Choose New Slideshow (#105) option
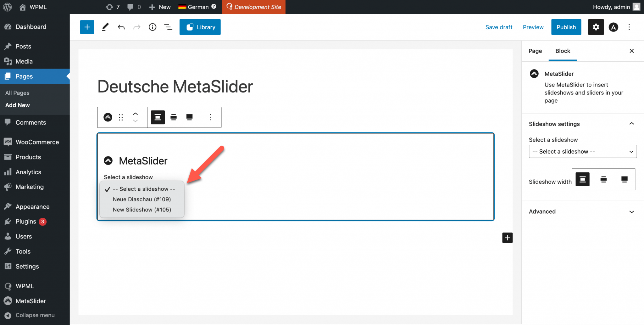Image resolution: width=644 pixels, height=325 pixels. 142,210
